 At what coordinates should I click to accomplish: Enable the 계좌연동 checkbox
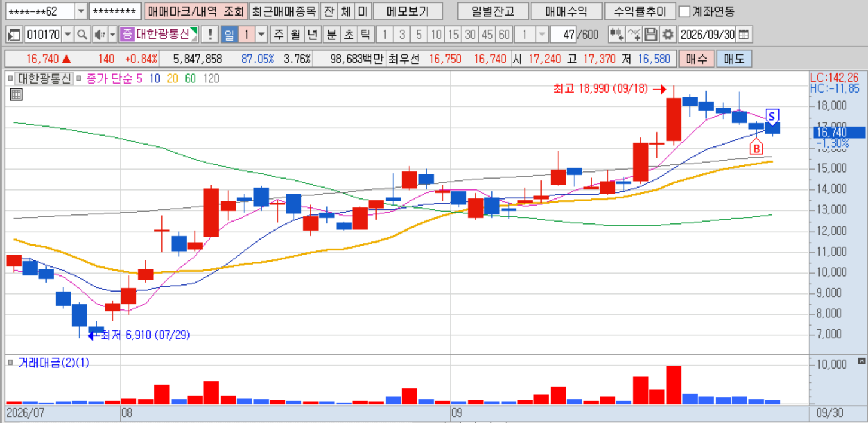point(685,11)
